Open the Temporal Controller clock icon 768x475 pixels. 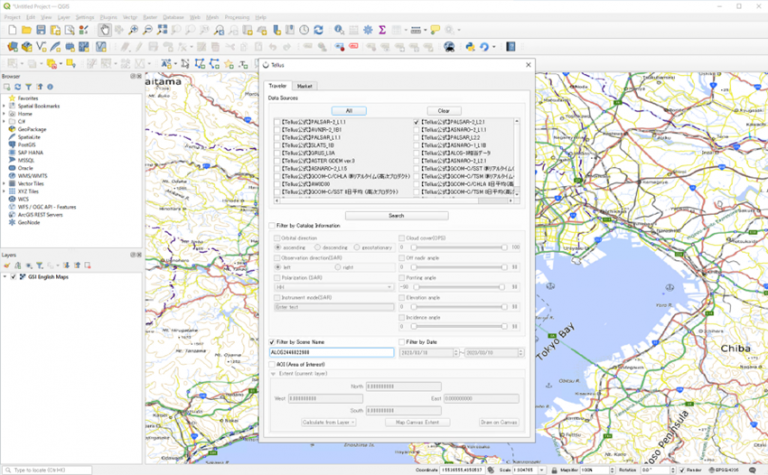coord(304,30)
